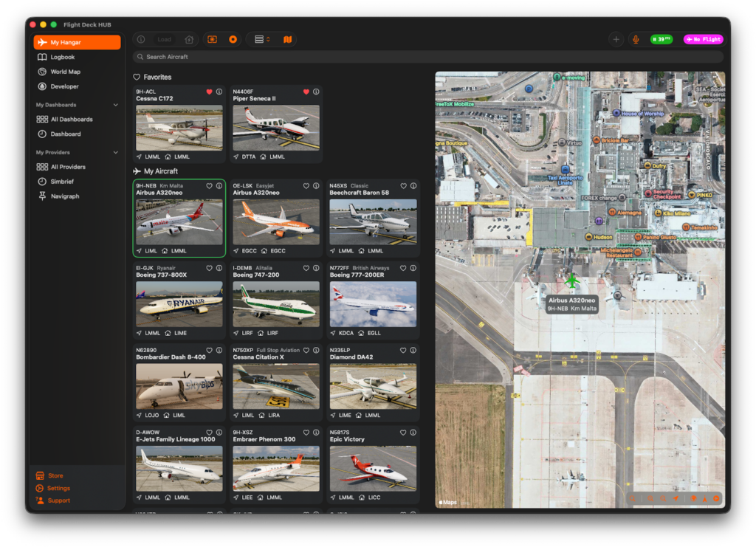Unfavorite the Cessna C172 heart
Viewport: 756px width, 547px height.
pos(209,92)
